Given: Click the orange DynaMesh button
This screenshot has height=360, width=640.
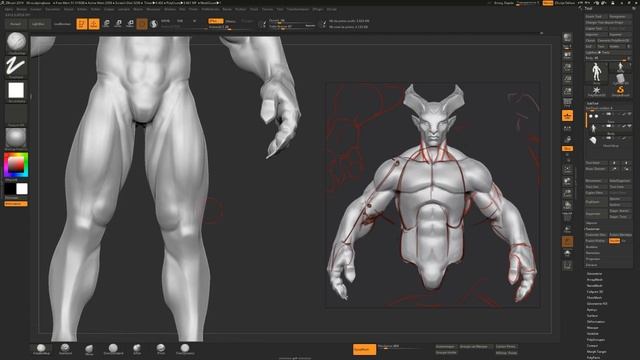Looking at the screenshot, I should [364, 349].
